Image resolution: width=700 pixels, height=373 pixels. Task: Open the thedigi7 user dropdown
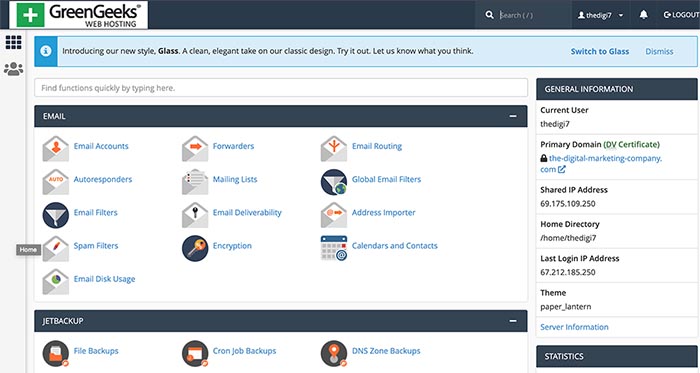(x=600, y=15)
